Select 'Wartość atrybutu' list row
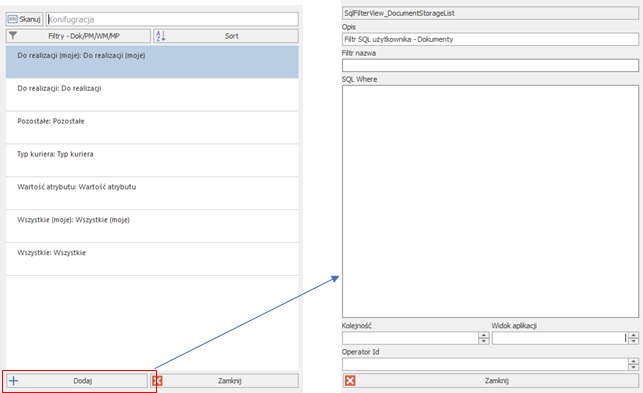Image resolution: width=643 pixels, height=393 pixels. (x=152, y=193)
